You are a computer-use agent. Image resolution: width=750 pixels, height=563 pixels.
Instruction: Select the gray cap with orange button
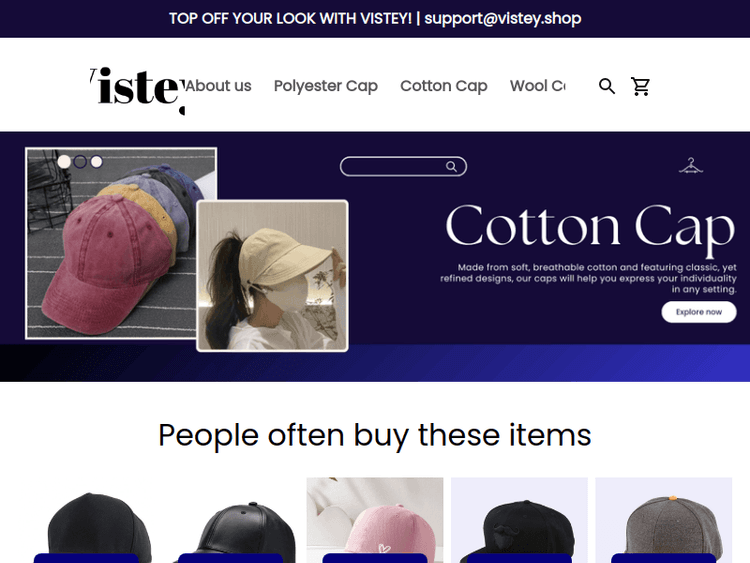point(663,520)
